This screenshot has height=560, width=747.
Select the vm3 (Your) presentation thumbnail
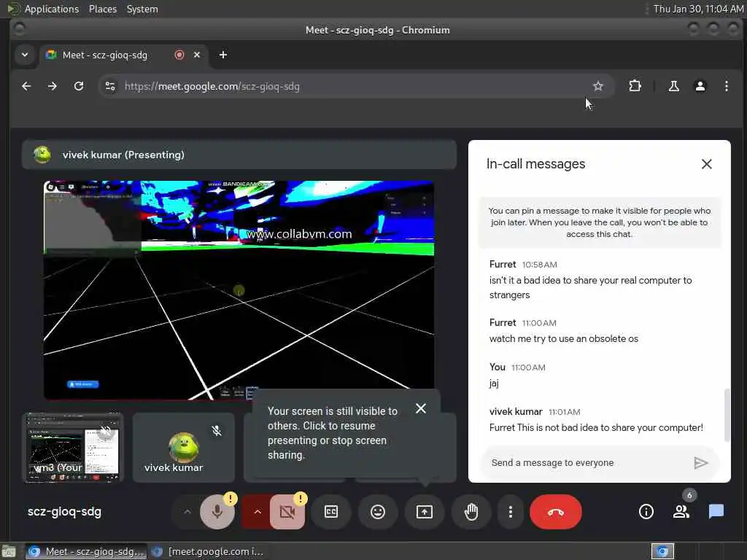point(73,448)
